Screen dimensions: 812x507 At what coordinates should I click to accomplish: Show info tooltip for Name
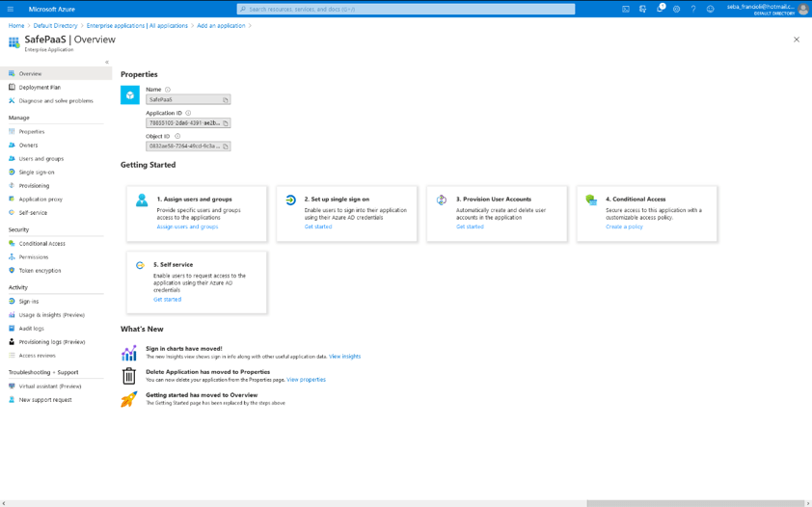(167, 90)
